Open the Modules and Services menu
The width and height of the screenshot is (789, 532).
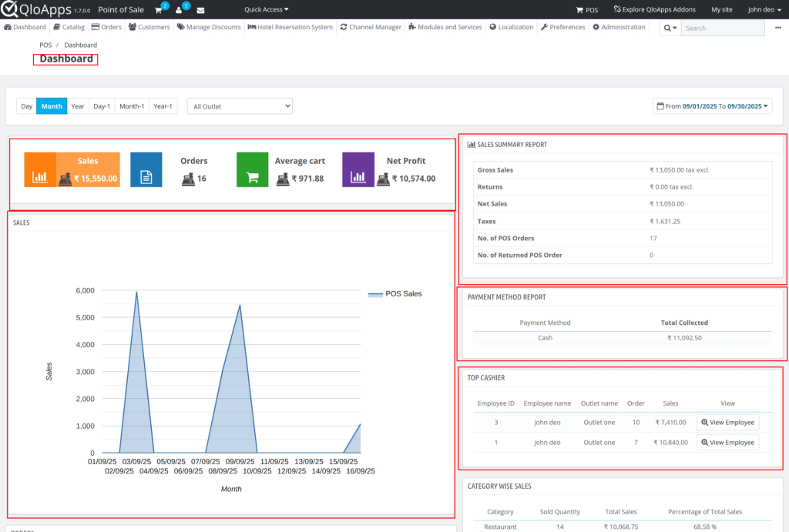(x=445, y=27)
